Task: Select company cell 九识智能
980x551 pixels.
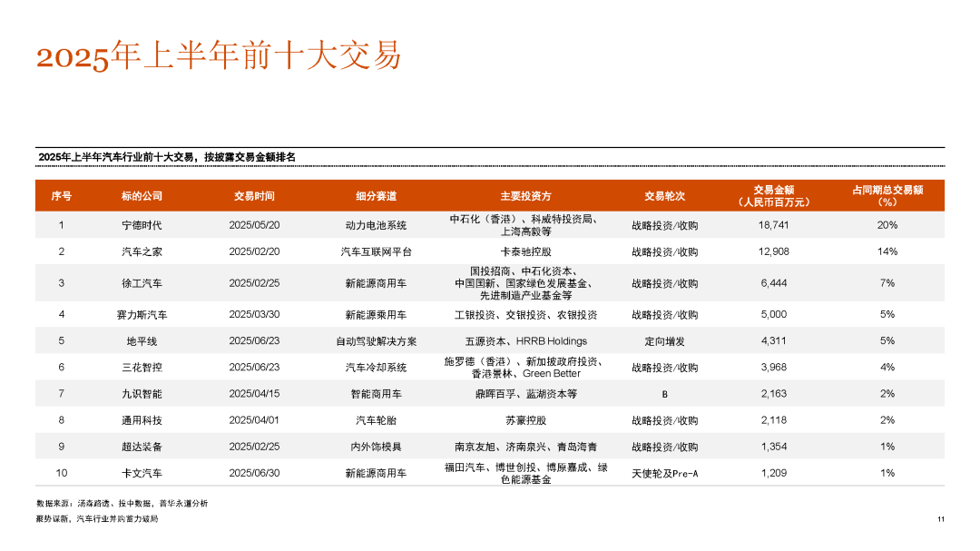Action: click(x=142, y=393)
